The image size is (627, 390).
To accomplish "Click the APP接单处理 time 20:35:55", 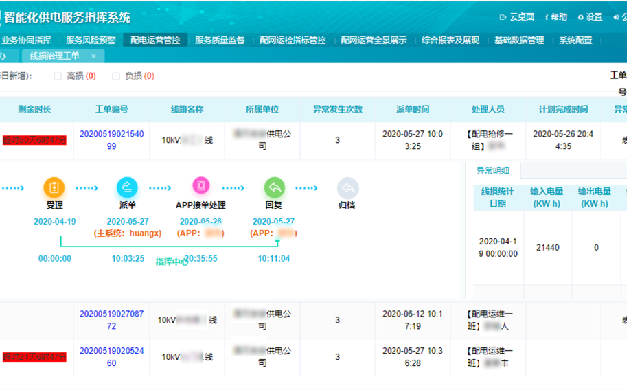I will 202,259.
